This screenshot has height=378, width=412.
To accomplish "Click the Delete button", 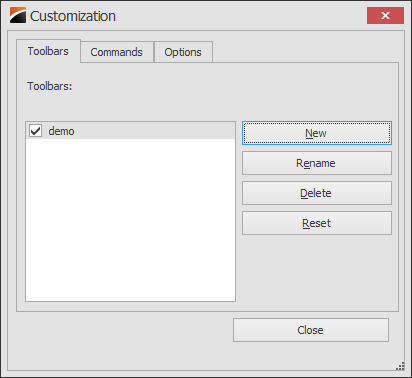I will click(x=317, y=193).
